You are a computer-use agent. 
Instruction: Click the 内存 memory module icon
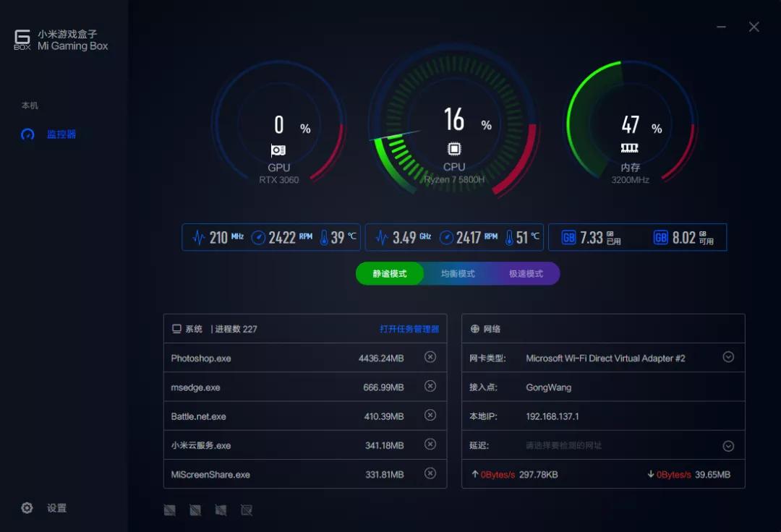pyautogui.click(x=630, y=147)
